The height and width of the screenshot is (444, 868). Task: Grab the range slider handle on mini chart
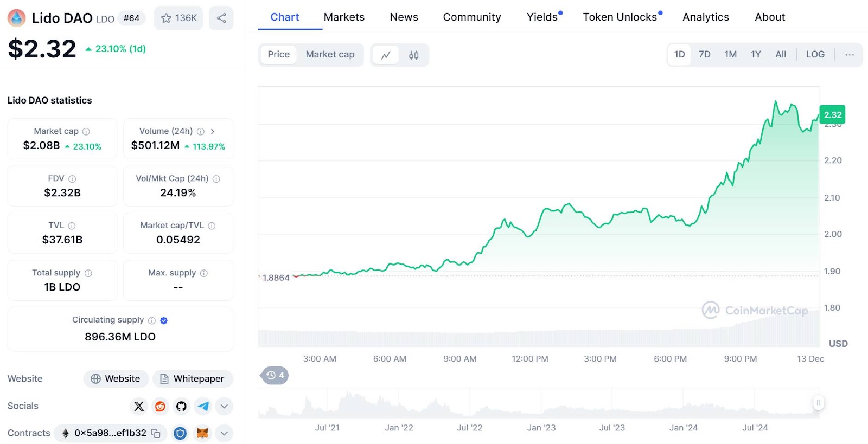pos(818,403)
